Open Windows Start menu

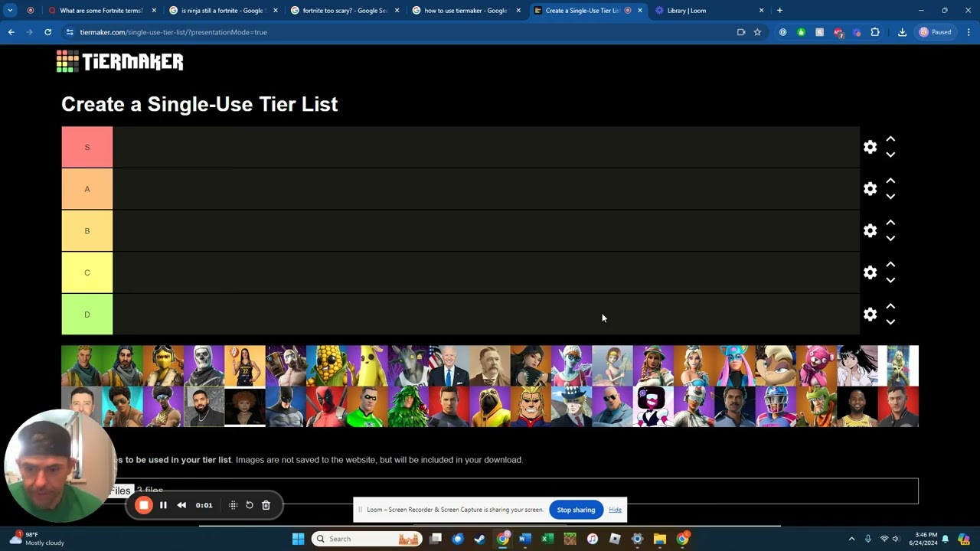click(x=298, y=539)
